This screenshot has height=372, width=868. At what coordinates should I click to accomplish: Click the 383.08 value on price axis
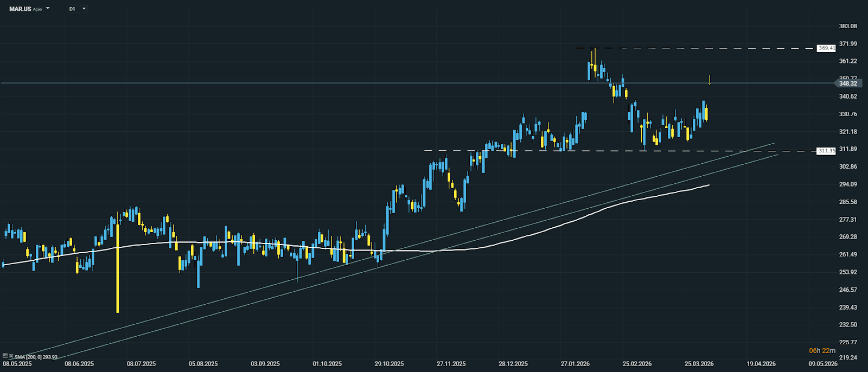click(847, 26)
